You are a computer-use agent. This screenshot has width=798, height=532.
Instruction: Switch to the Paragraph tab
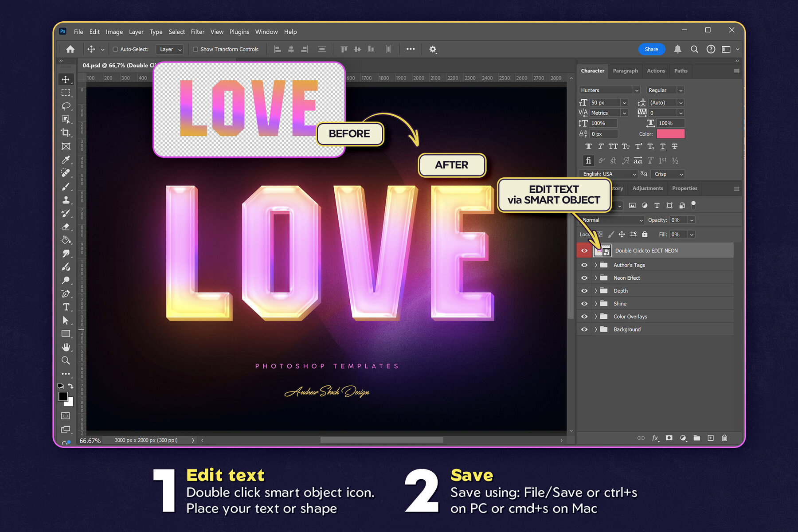(x=626, y=71)
